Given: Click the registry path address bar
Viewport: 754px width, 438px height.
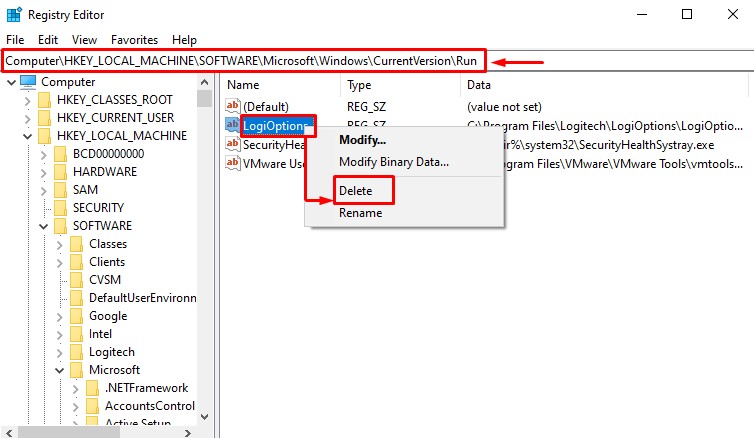Looking at the screenshot, I should tap(377, 61).
